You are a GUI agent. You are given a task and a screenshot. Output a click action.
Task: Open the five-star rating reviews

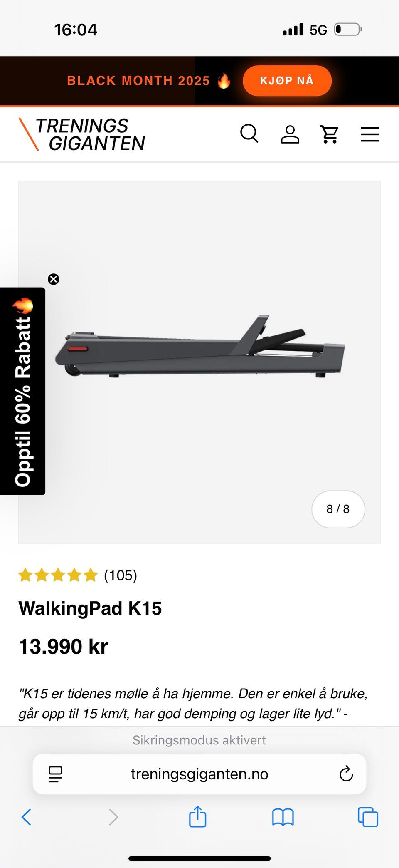pos(58,575)
